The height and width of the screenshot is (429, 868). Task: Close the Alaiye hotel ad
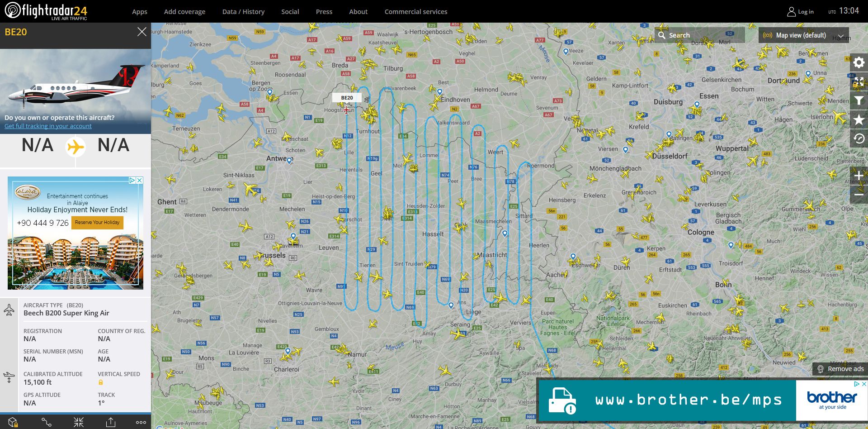coord(140,180)
